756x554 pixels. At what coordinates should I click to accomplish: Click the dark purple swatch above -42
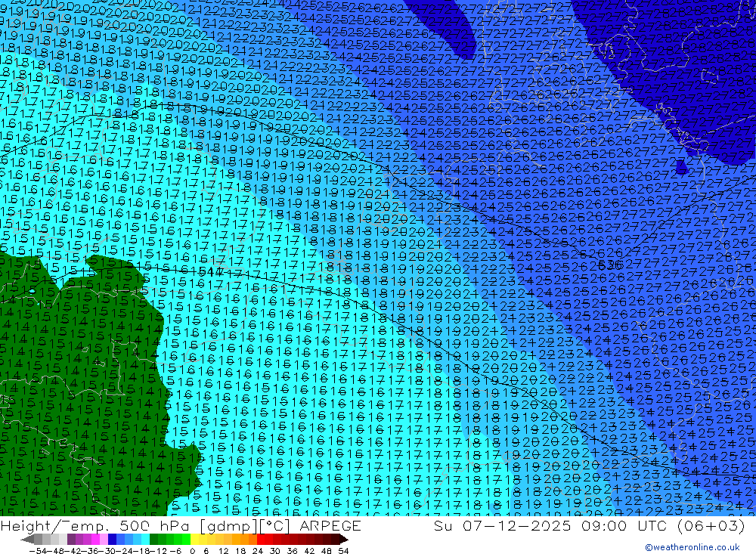tap(71, 539)
